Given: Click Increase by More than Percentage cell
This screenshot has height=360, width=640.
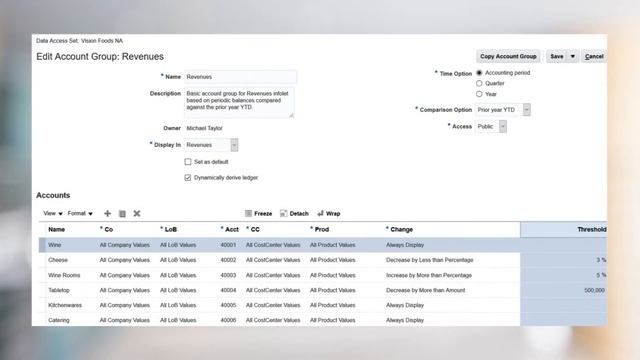Looking at the screenshot, I should coord(429,275).
